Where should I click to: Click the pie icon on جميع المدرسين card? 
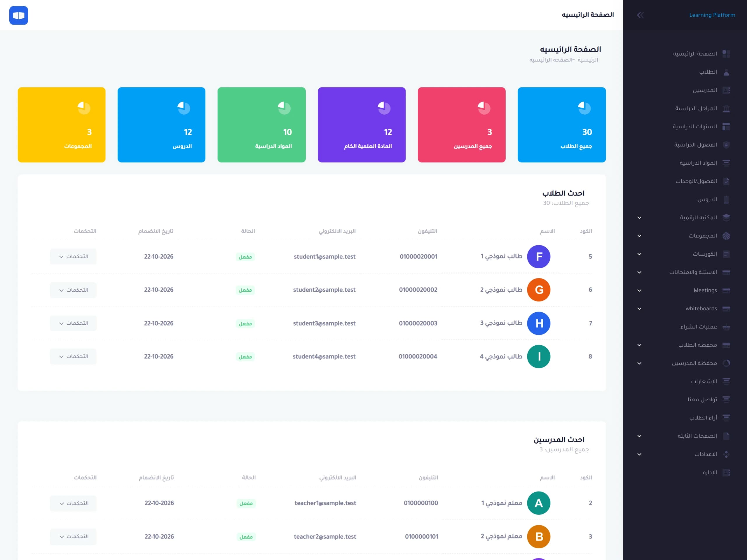pyautogui.click(x=484, y=108)
